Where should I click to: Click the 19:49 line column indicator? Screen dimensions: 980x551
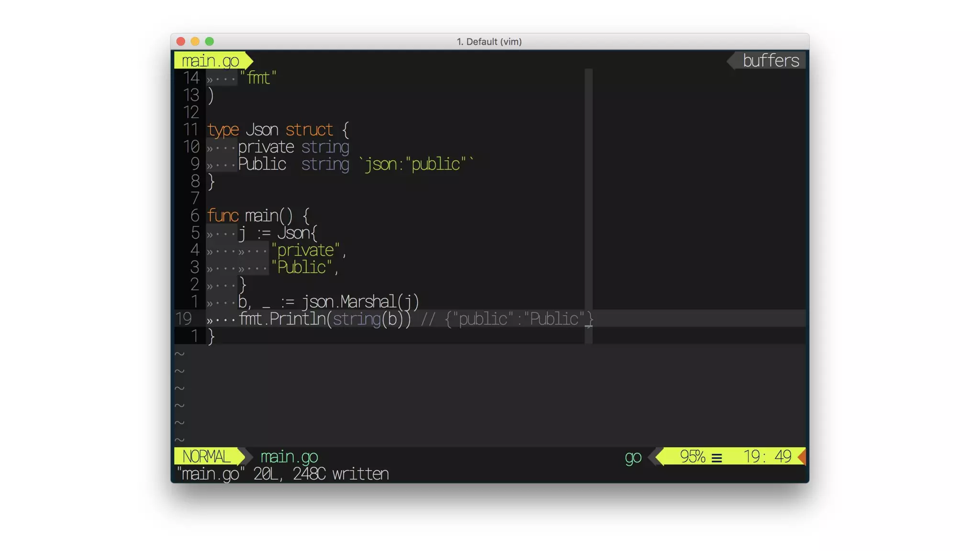click(x=767, y=457)
